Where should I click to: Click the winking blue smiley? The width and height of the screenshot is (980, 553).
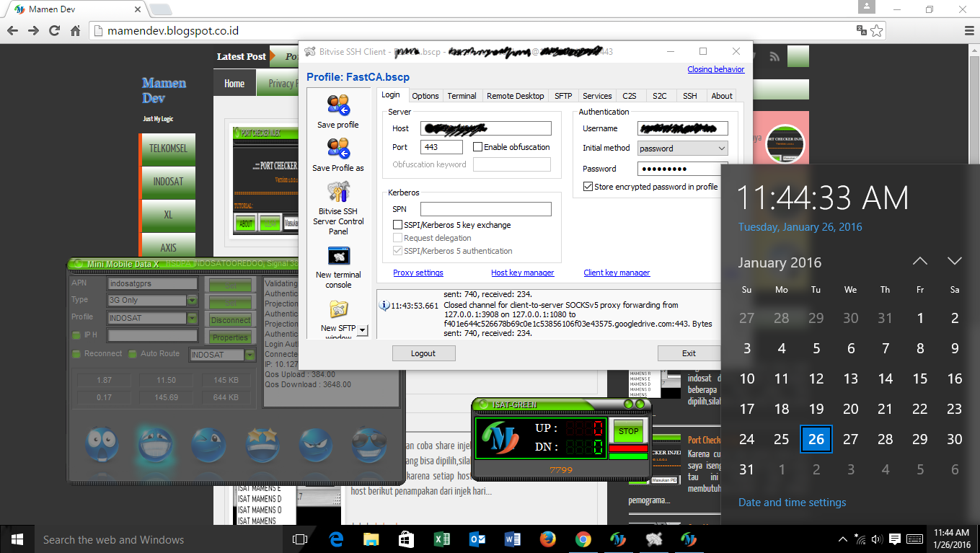[x=208, y=445]
